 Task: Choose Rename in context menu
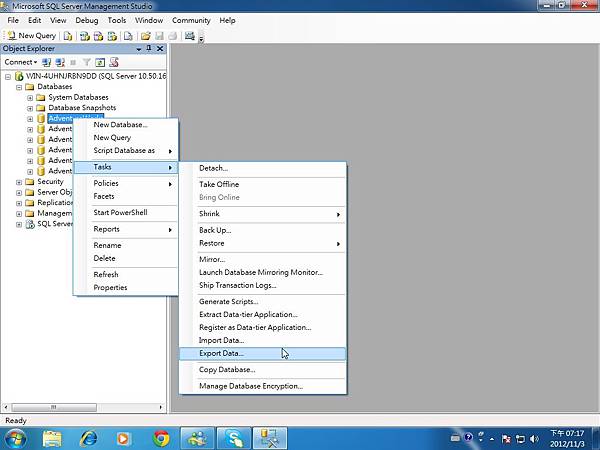[x=126, y=245]
